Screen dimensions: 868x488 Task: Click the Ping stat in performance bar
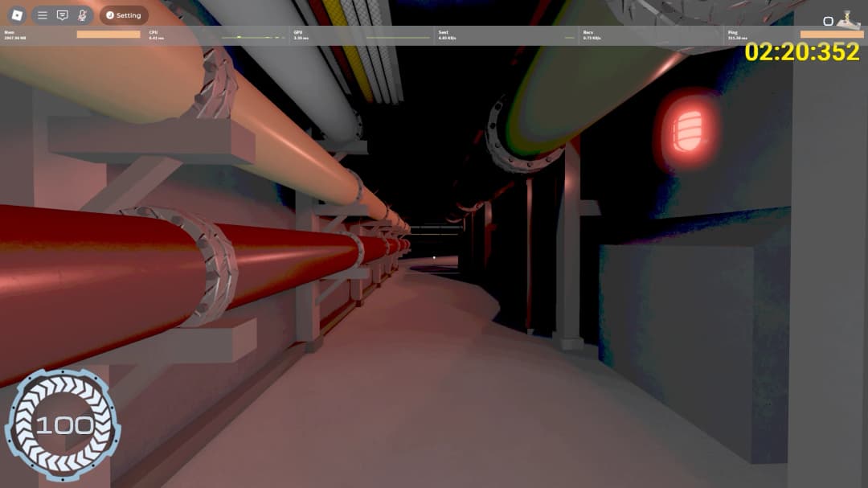point(737,35)
